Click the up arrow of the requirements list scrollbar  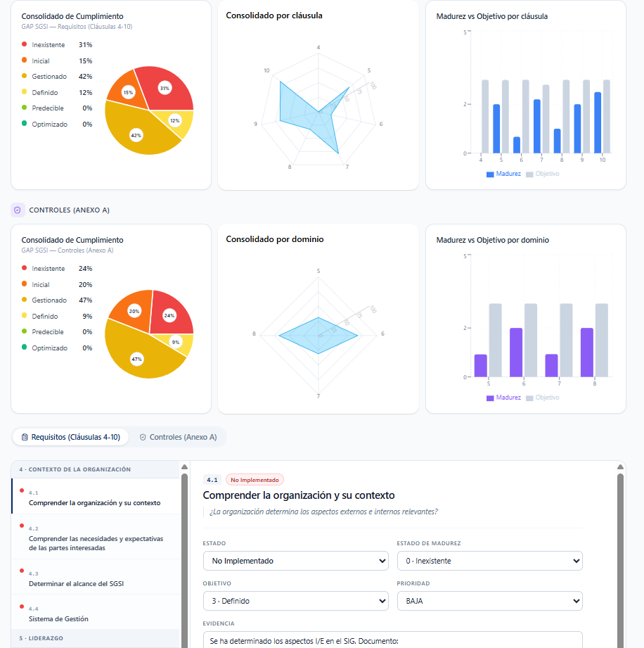pyautogui.click(x=185, y=467)
